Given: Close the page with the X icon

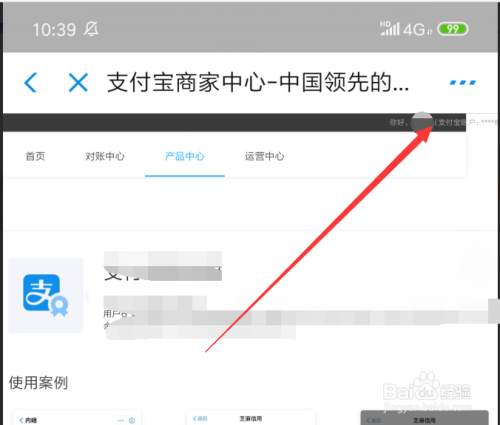Looking at the screenshot, I should 78,82.
